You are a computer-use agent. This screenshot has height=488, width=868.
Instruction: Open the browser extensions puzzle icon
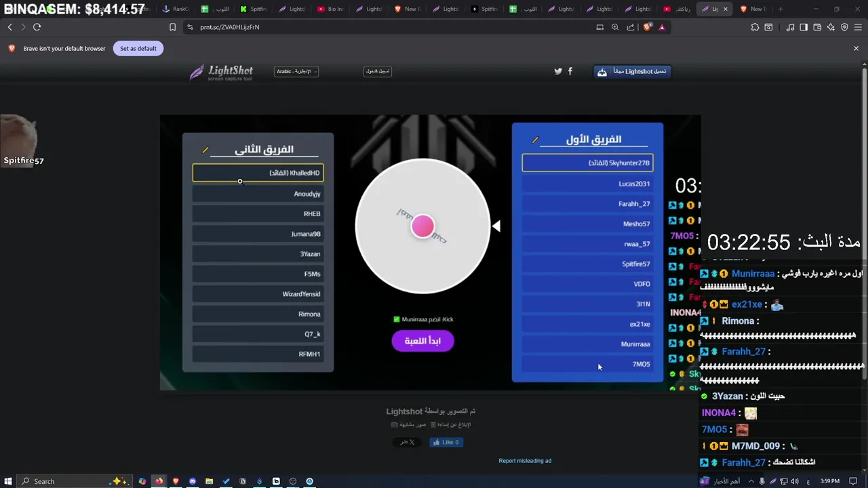click(755, 27)
